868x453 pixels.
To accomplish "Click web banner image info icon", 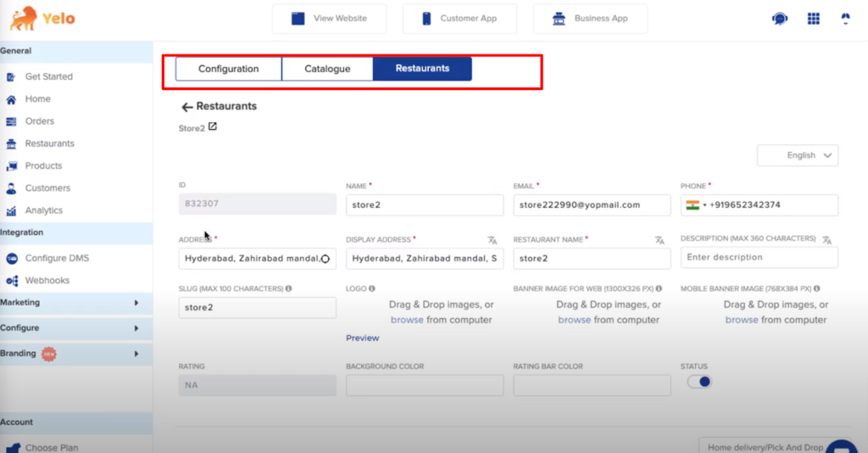I will click(659, 288).
